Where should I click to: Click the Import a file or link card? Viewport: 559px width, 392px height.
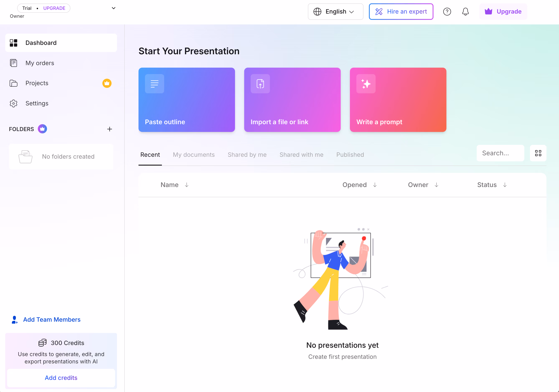pos(292,100)
